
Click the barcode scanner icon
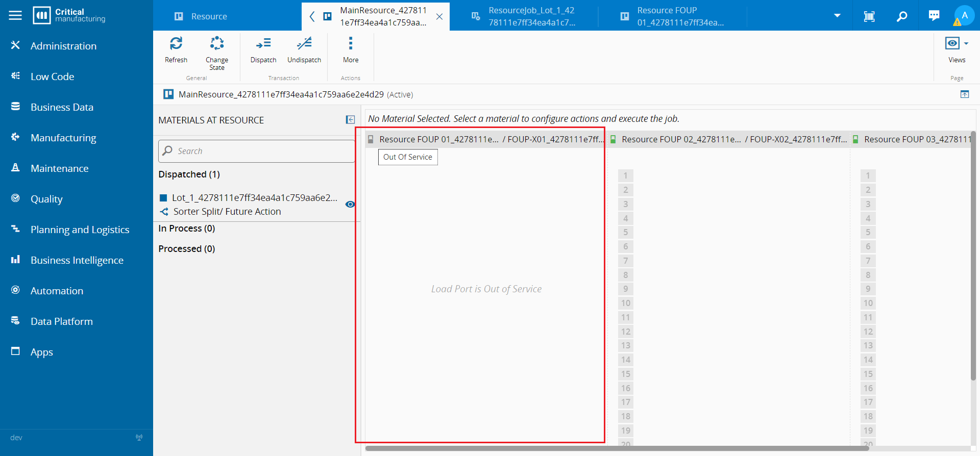click(869, 16)
